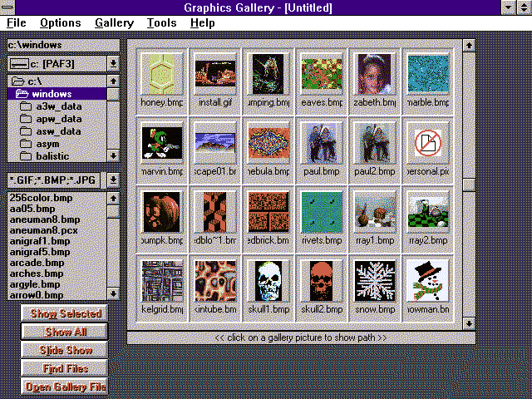Start the Slide Show
Viewport: 532px width, 399px height.
[x=66, y=350]
